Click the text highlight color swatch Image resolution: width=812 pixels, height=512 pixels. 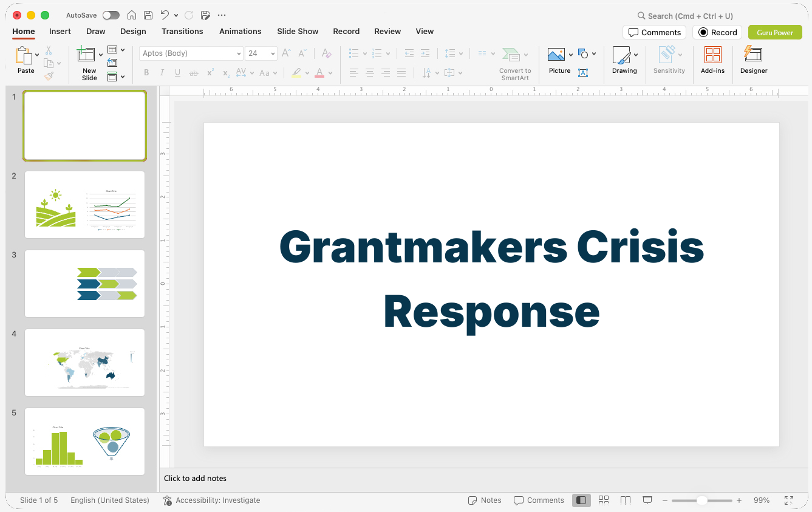point(296,73)
